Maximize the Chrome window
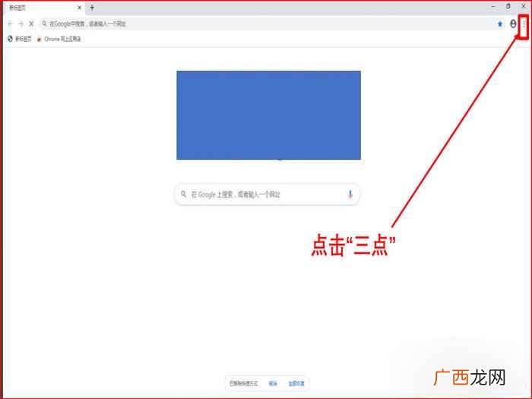Viewport: 532px width, 399px height. coord(508,6)
